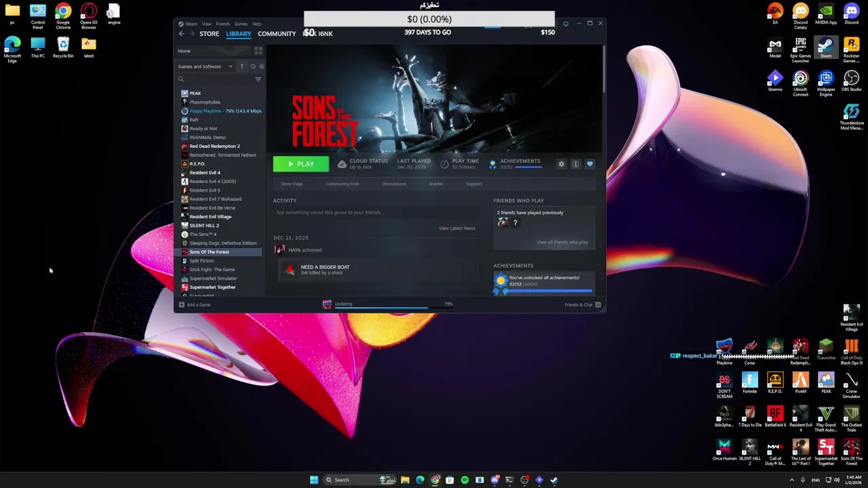Click View Latest News
The width and height of the screenshot is (868, 488).
(457, 228)
